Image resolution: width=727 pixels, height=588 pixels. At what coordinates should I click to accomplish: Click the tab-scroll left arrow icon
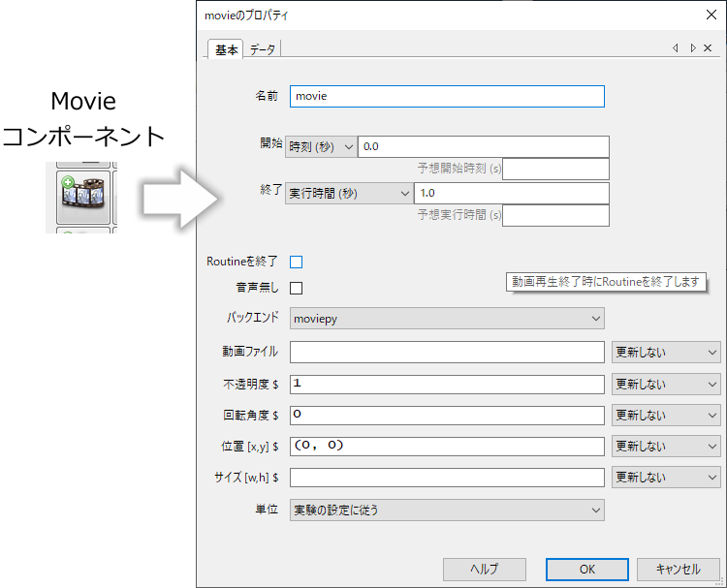click(x=676, y=47)
